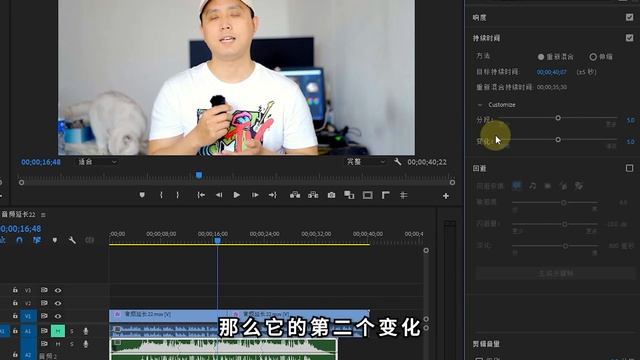Click the 分段 segments slider handle

click(x=558, y=118)
